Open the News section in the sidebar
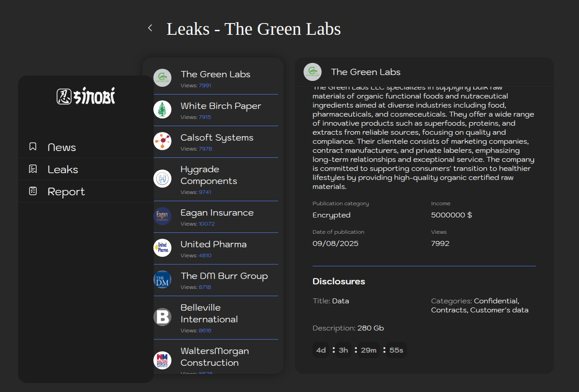579x392 pixels. pos(62,147)
